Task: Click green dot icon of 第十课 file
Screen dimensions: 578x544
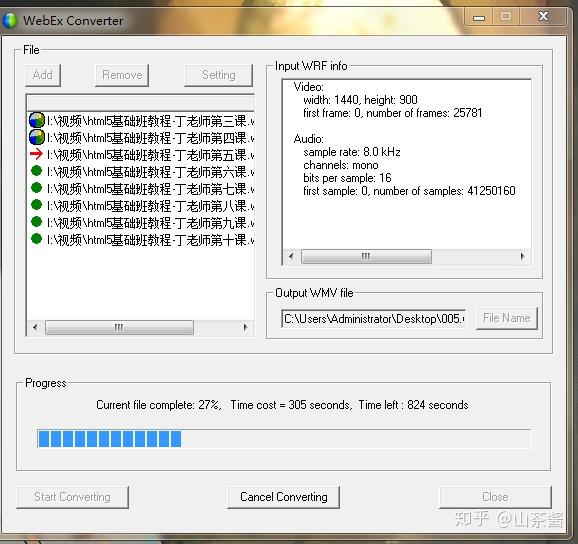Action: 36,238
